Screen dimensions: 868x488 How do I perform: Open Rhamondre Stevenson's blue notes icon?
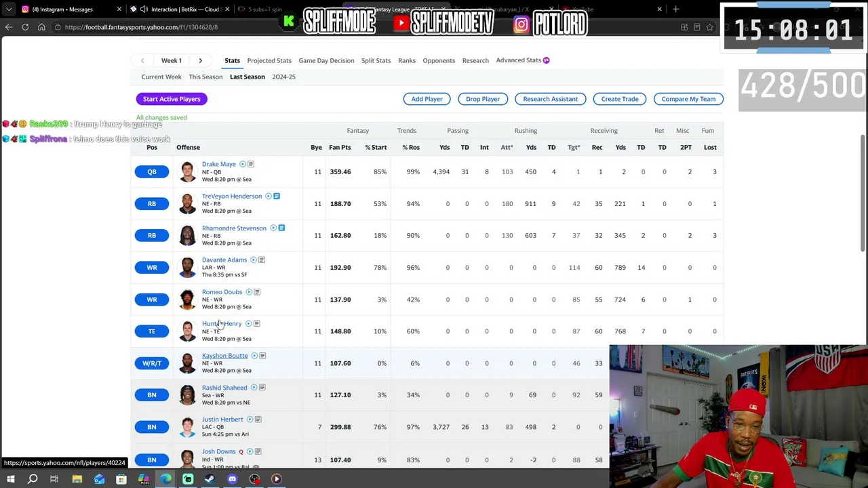tap(281, 228)
